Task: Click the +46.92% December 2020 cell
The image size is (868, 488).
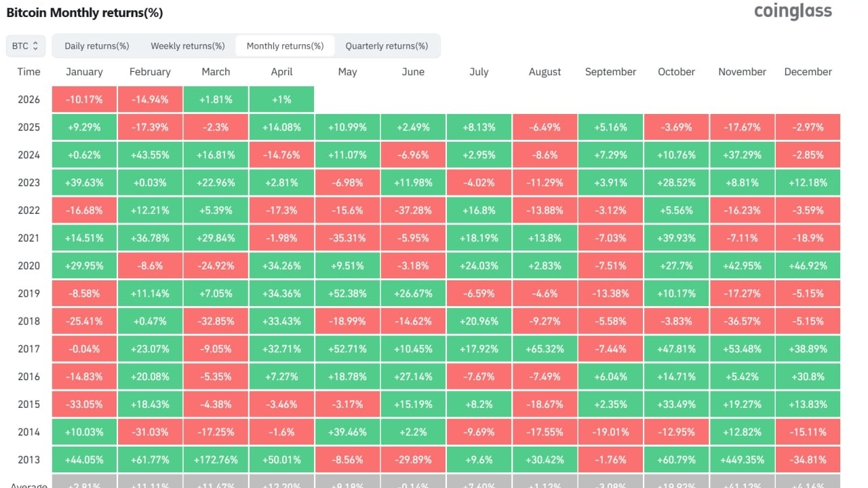Action: click(x=808, y=266)
